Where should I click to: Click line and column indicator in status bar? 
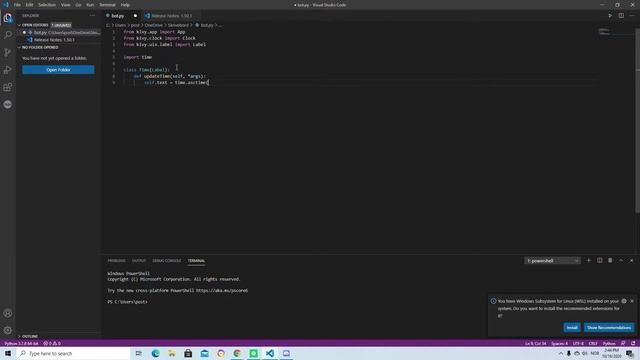tap(536, 343)
